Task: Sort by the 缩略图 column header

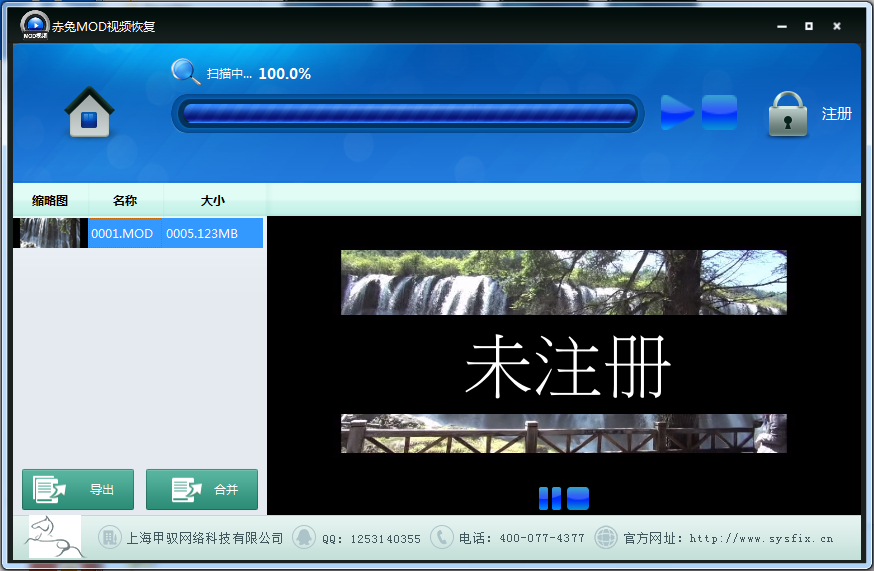Action: pyautogui.click(x=50, y=200)
